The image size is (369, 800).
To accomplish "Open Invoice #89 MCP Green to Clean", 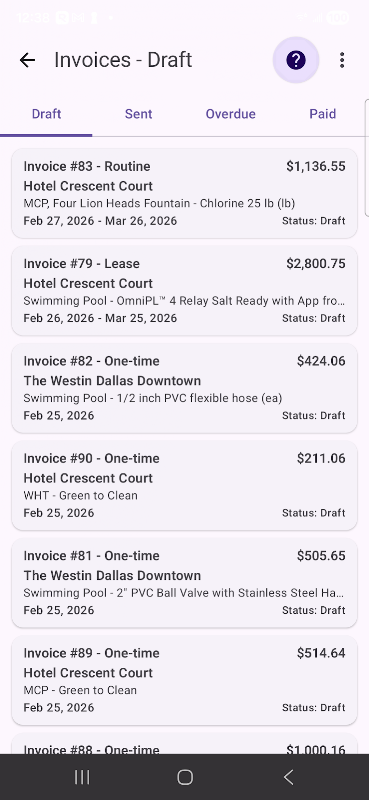I will click(184, 681).
